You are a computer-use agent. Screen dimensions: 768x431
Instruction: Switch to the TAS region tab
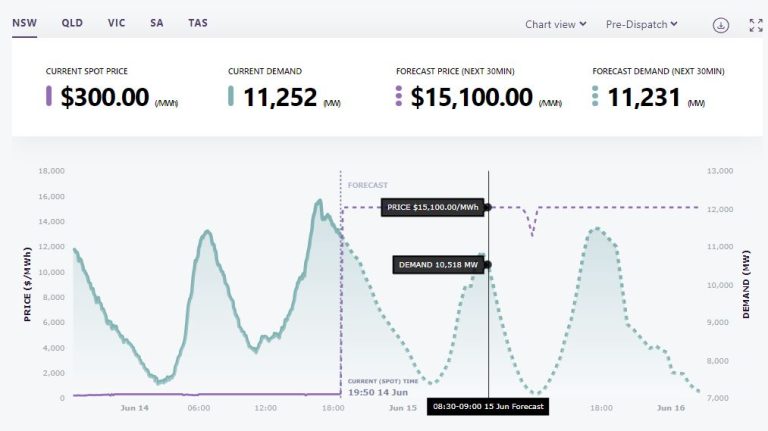198,22
